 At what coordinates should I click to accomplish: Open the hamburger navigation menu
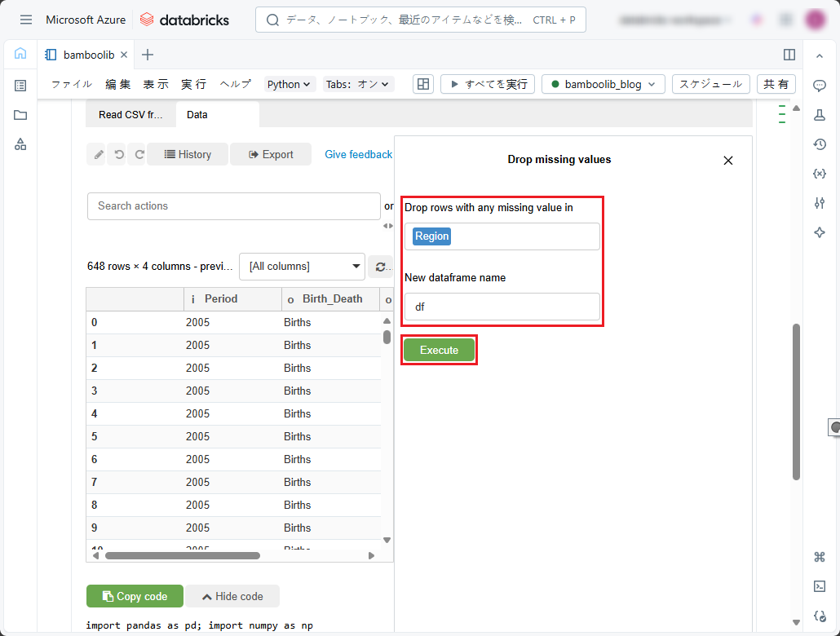(x=26, y=20)
